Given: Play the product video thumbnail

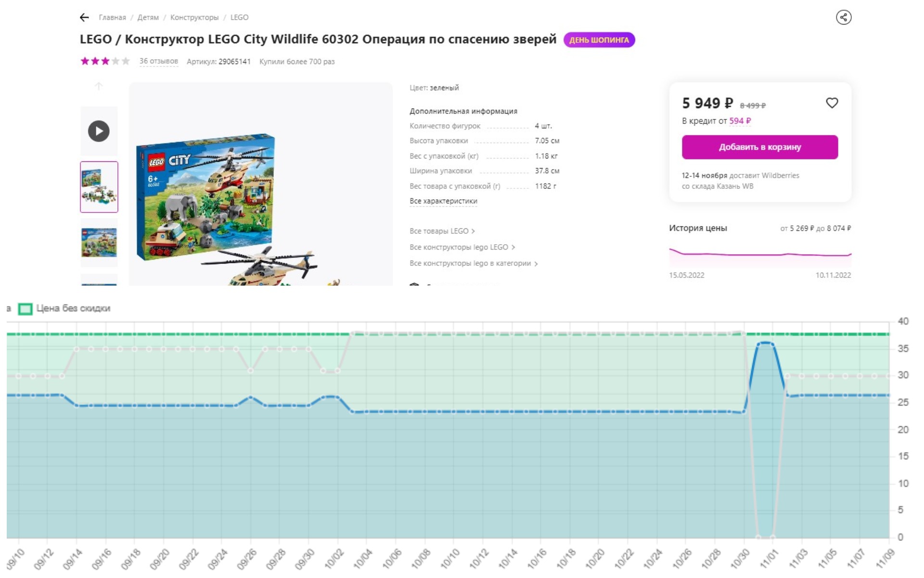Looking at the screenshot, I should point(99,131).
